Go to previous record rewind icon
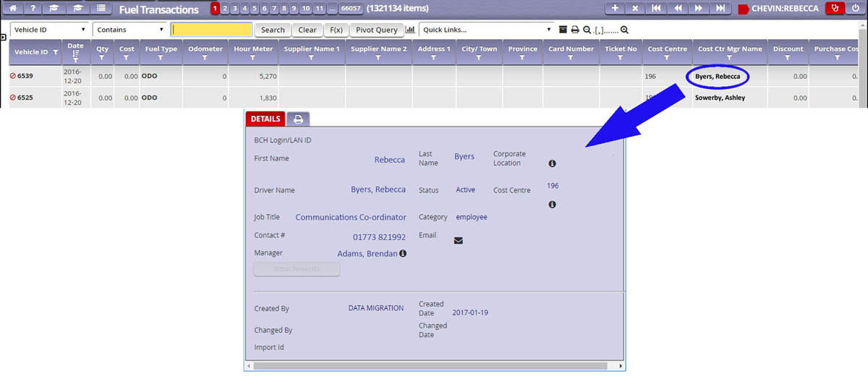868x384 pixels. coord(678,9)
